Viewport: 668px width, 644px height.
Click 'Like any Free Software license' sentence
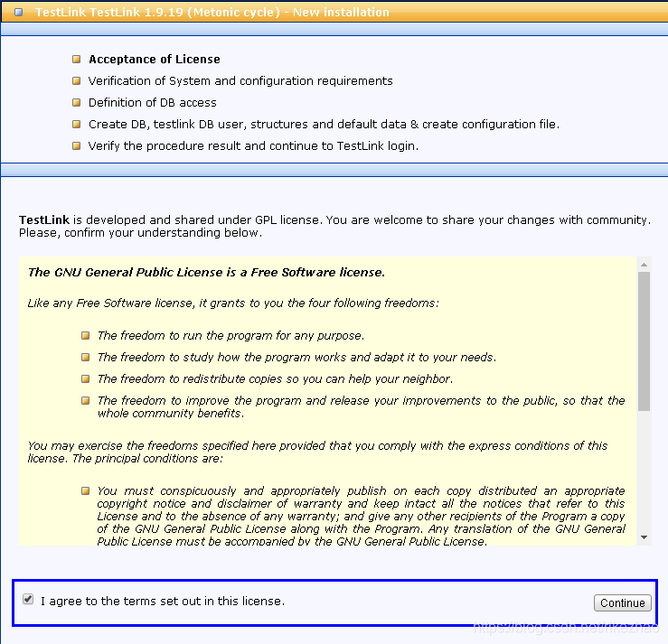point(233,303)
